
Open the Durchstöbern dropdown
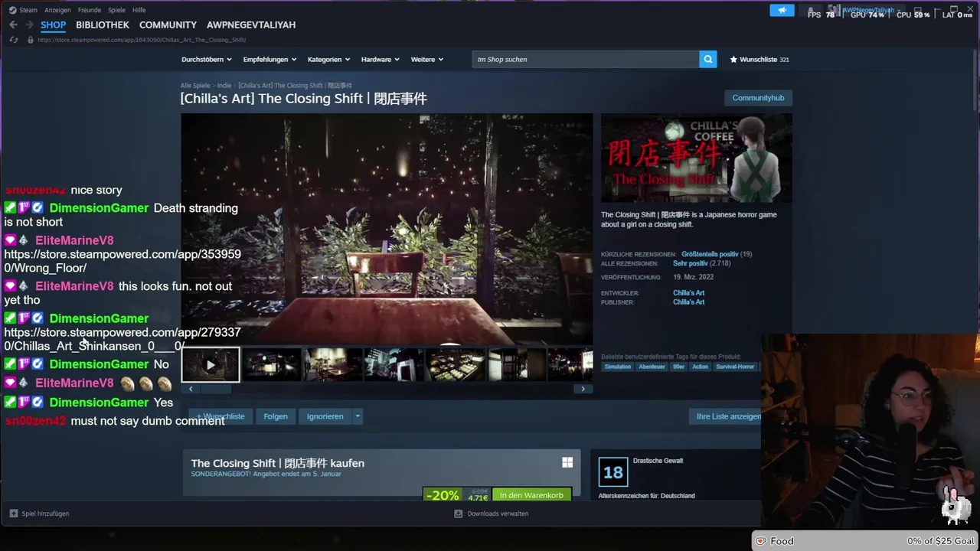(x=206, y=59)
